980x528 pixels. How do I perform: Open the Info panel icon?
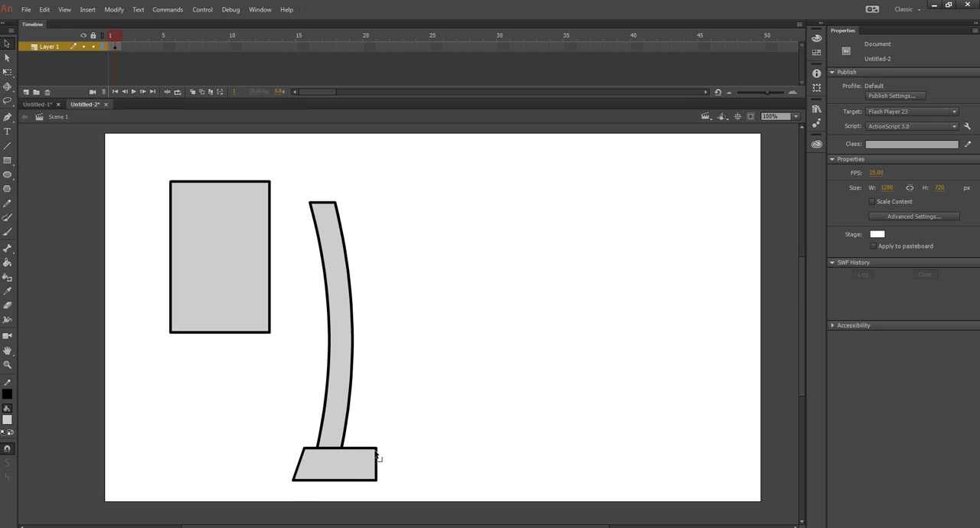tap(817, 73)
